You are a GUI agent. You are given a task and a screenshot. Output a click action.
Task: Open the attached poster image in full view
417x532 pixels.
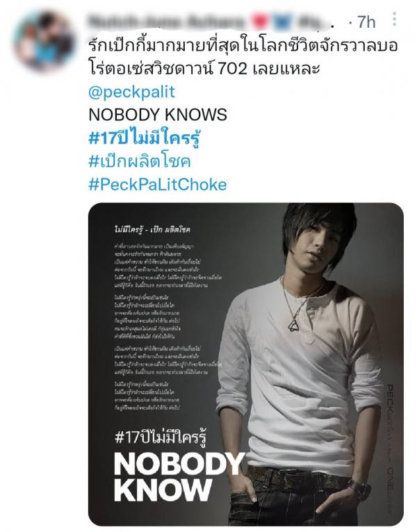tap(246, 364)
